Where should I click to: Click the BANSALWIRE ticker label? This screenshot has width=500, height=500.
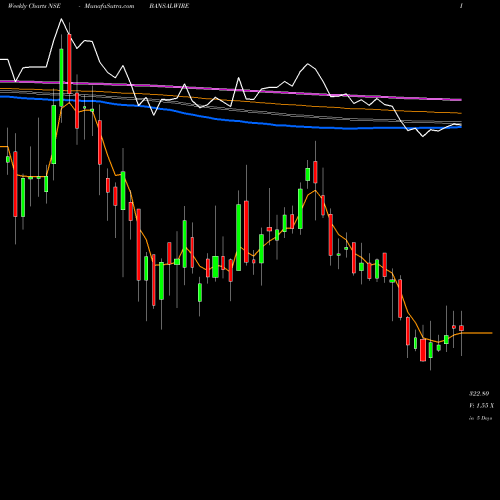(x=169, y=6)
